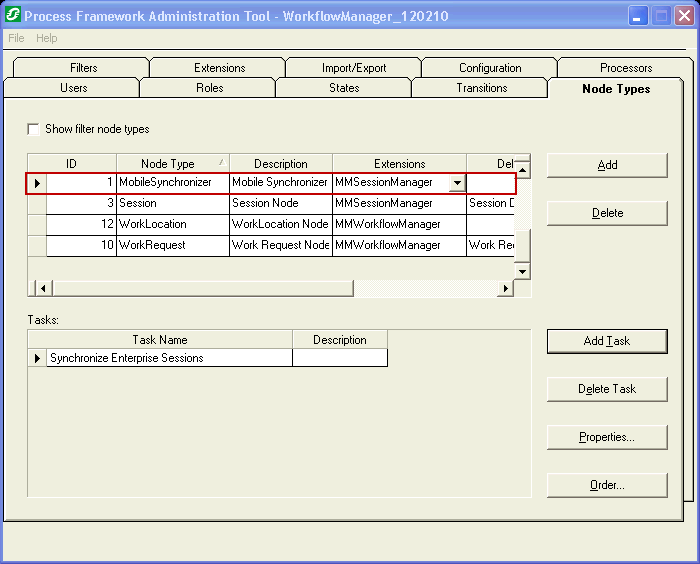Click row selector arrow beside Synchronize Enterprise Sessions
The width and height of the screenshot is (700, 564).
tap(38, 358)
